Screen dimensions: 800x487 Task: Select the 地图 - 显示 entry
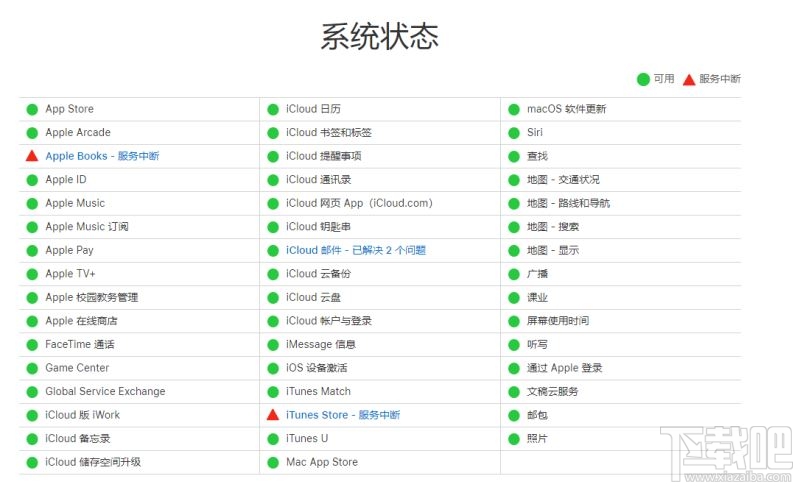[553, 250]
